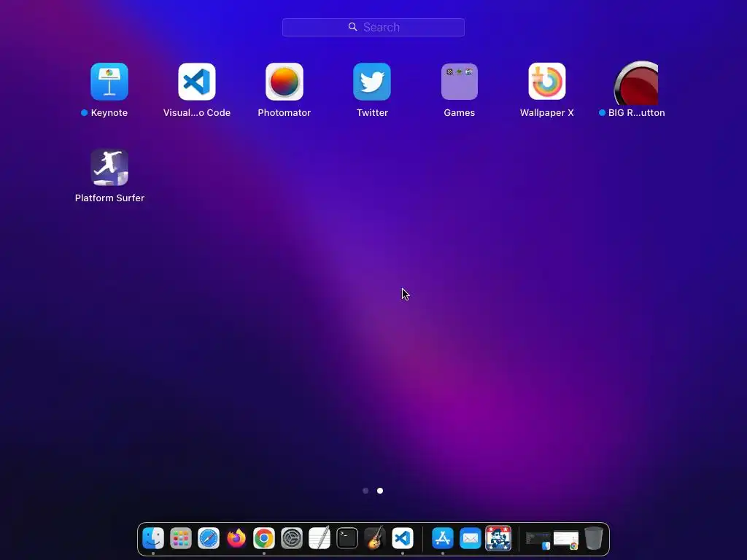
Task: Launch Firefox from the Dock
Action: (236, 539)
